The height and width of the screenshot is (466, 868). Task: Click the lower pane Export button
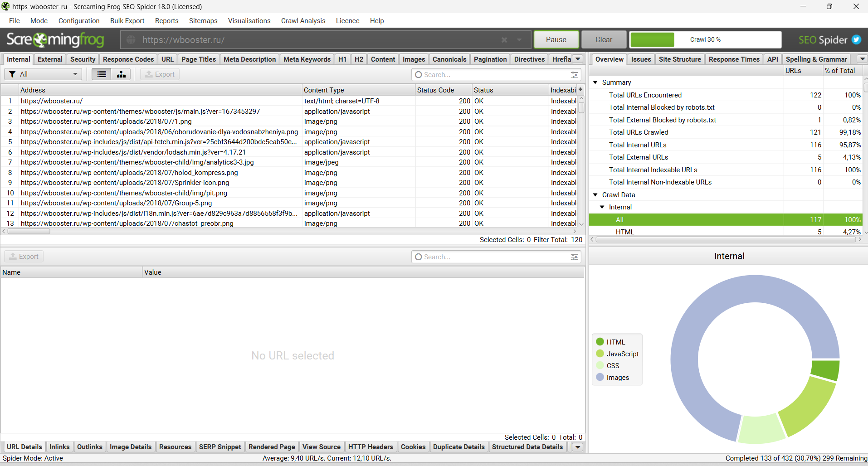point(24,257)
